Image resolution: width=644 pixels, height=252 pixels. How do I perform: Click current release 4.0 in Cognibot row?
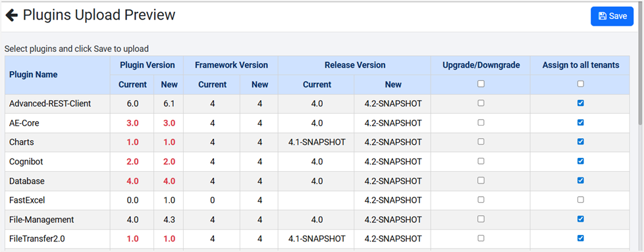(317, 162)
